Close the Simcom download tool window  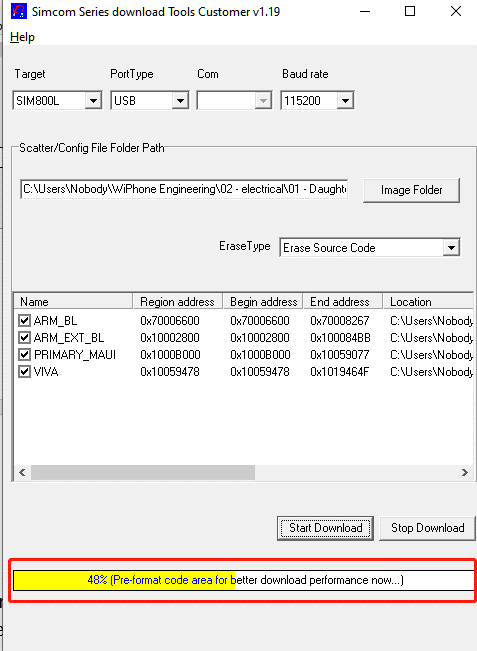[456, 12]
